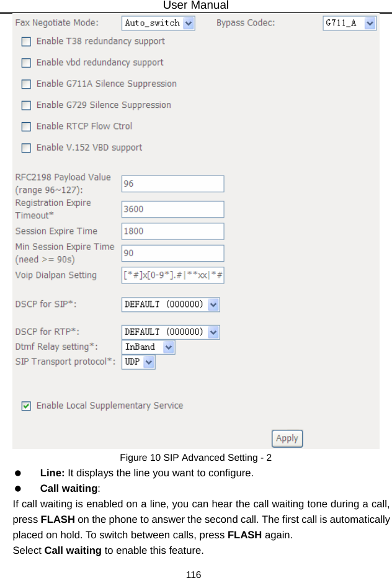392x578 pixels.
Task: Click the Apply button
Action: click(x=287, y=438)
